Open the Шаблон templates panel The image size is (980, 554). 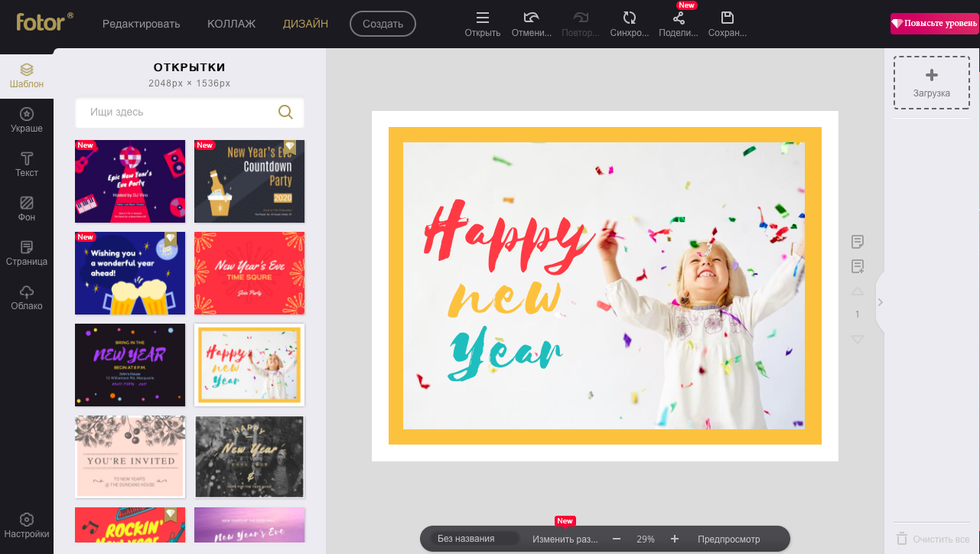(x=27, y=76)
